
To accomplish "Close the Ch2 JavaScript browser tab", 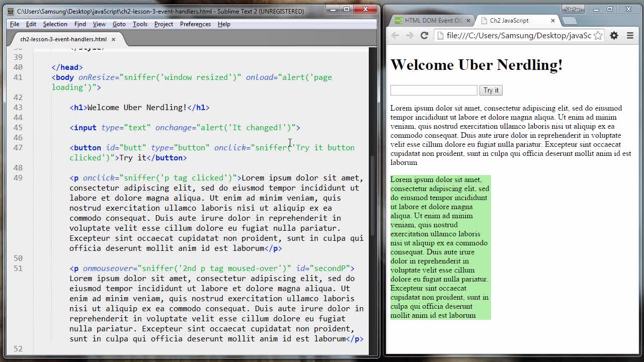I will [552, 21].
